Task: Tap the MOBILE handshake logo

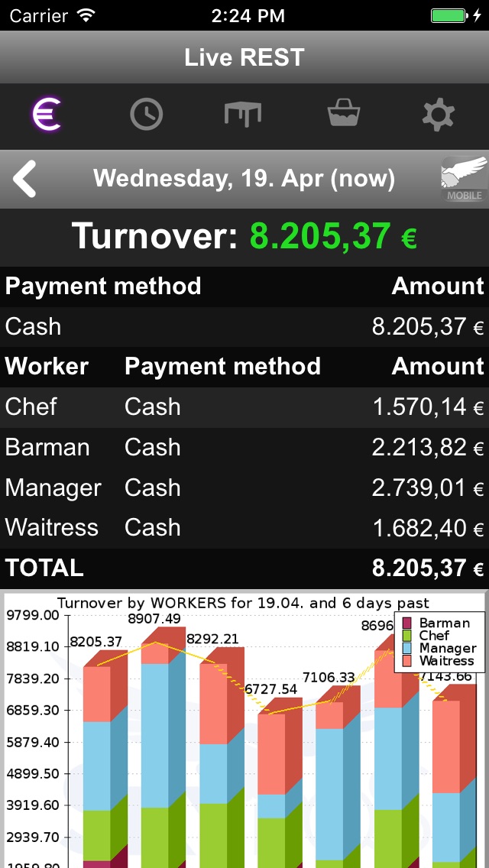Action: pyautogui.click(x=464, y=180)
